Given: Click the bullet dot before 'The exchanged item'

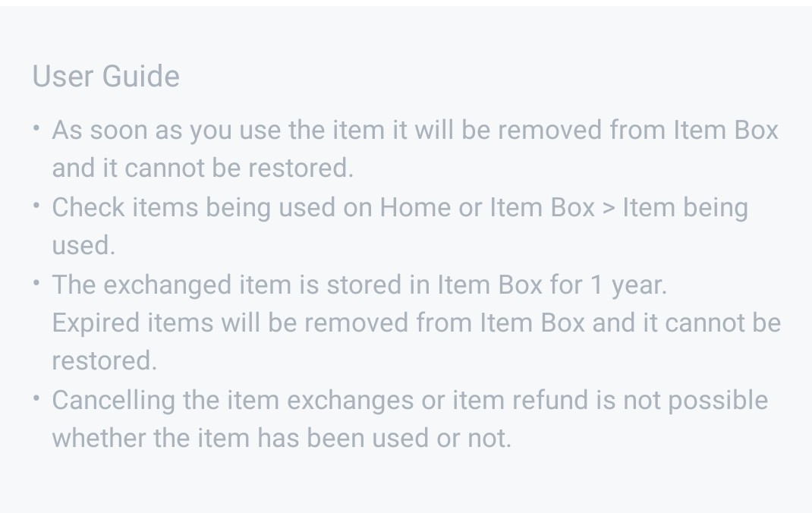Looking at the screenshot, I should (x=36, y=284).
